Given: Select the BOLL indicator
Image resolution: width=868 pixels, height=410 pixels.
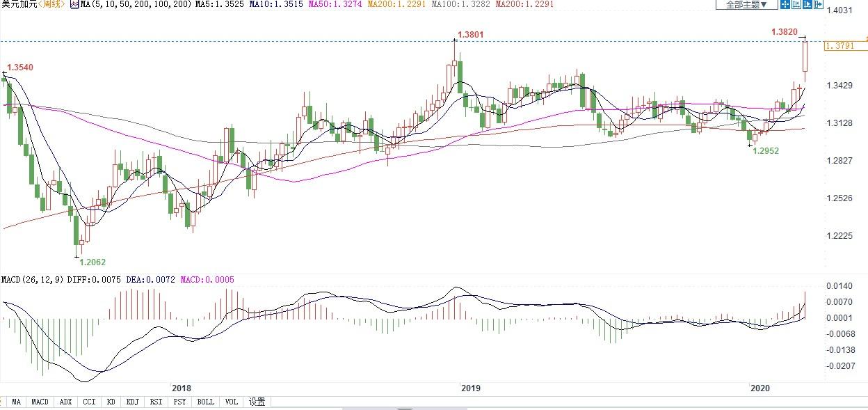Looking at the screenshot, I should (x=204, y=402).
